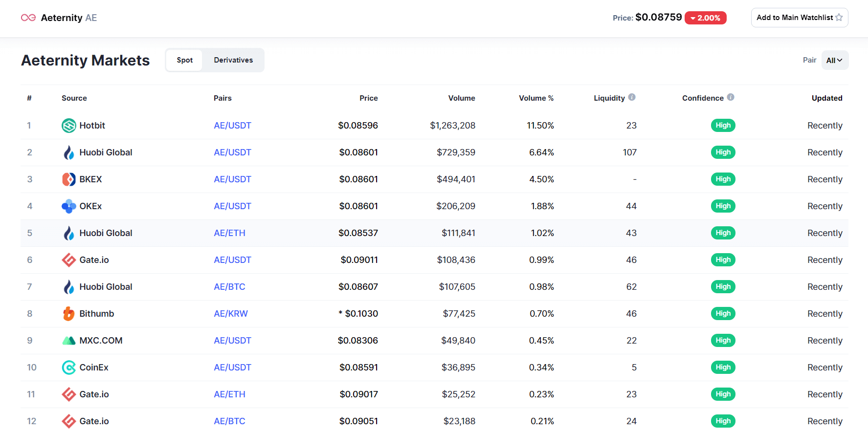868x433 pixels.
Task: Click the High confidence badge for Hotbit
Action: tap(723, 126)
